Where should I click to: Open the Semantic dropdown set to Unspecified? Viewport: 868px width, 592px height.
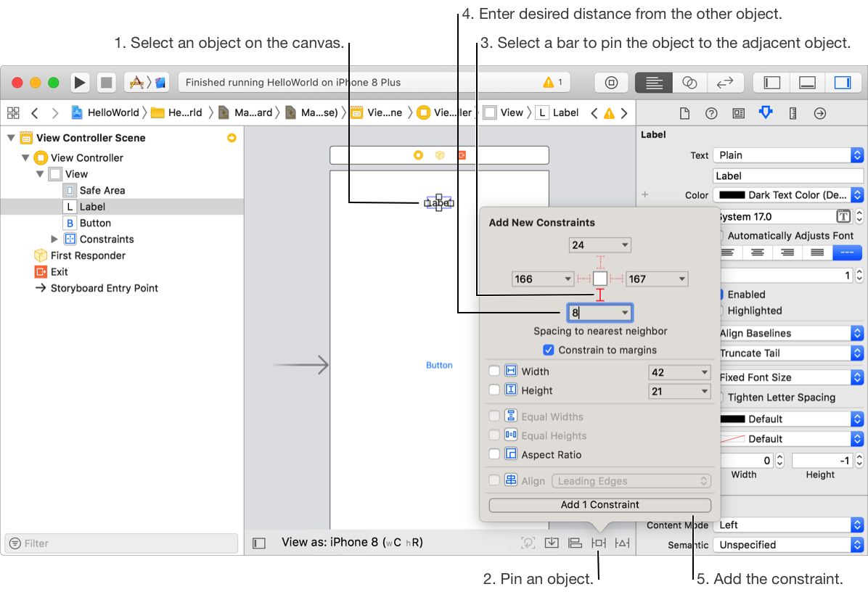pyautogui.click(x=788, y=545)
